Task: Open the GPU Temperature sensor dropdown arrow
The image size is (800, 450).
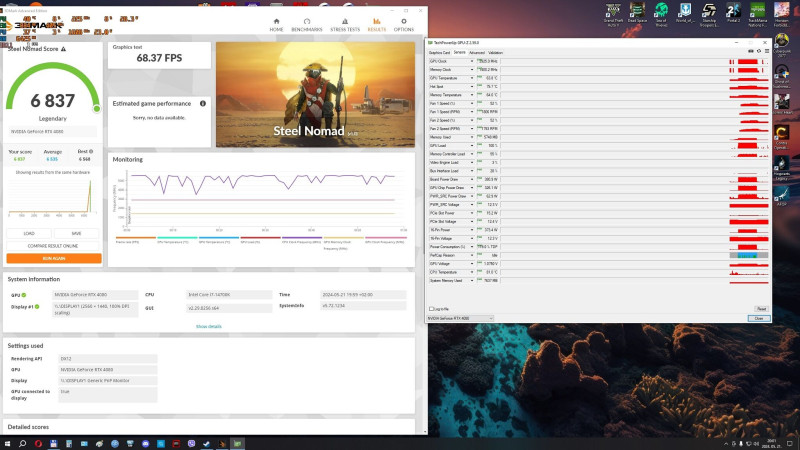Action: coord(472,78)
